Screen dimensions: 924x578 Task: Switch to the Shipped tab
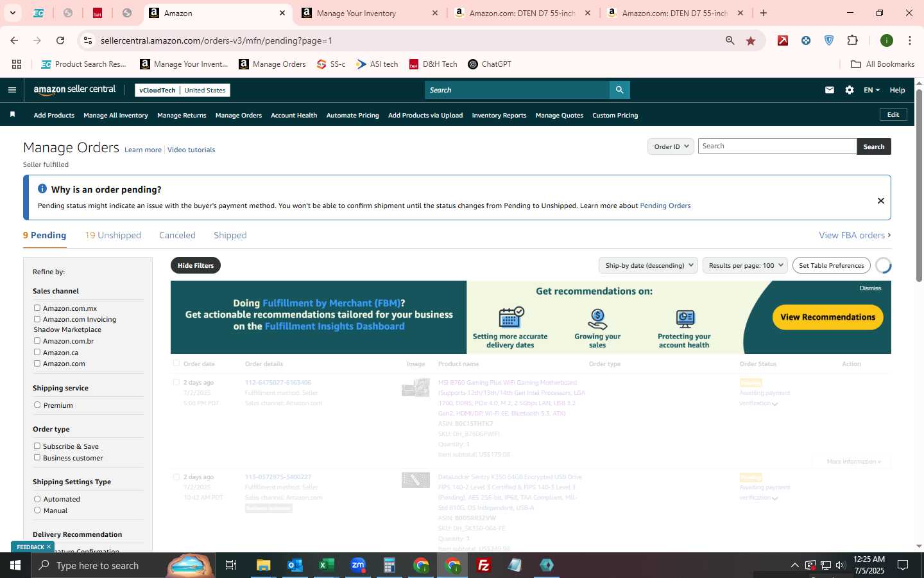point(230,235)
